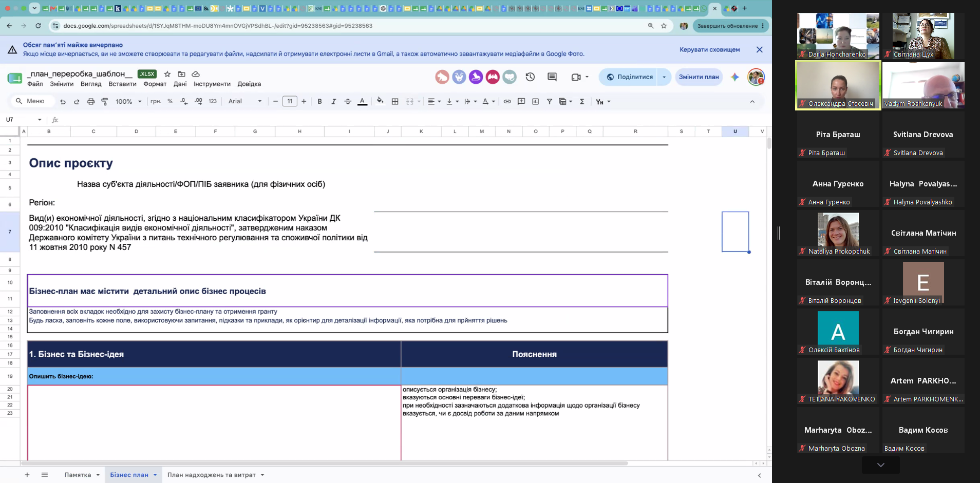The image size is (980, 483).
Task: Click the horizontal scrollbar of the sheet
Action: point(325,463)
